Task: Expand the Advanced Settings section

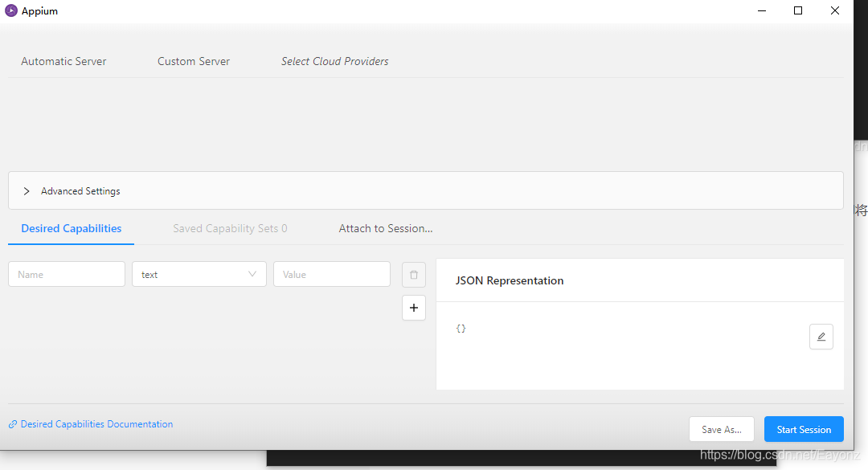Action: tap(426, 190)
